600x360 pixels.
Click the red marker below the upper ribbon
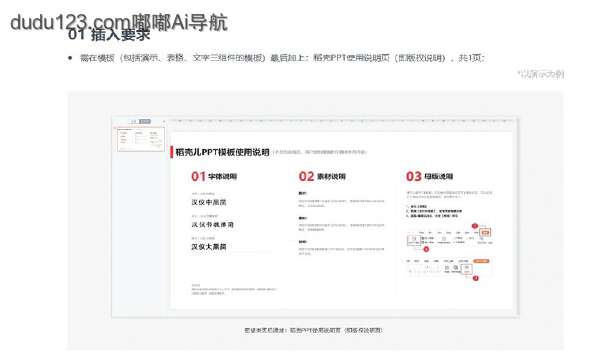(x=426, y=249)
